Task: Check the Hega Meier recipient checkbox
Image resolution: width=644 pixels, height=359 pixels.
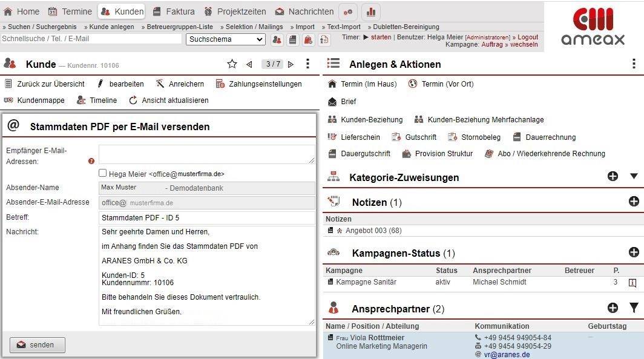Action: (103, 173)
